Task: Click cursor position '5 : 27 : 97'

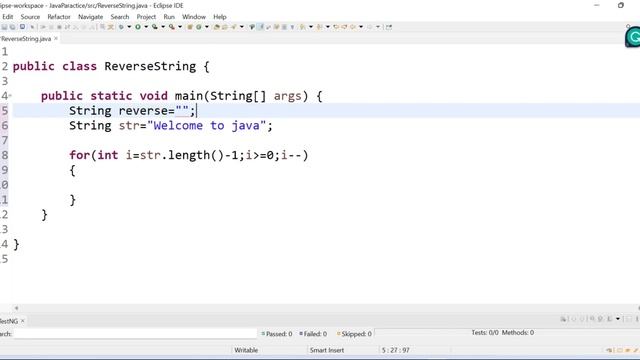Action: tap(396, 350)
